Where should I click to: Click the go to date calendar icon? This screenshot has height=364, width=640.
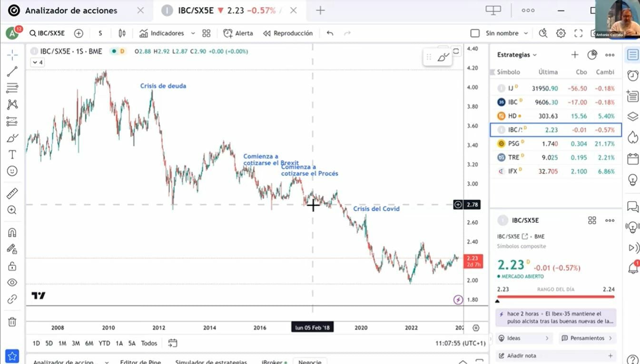pyautogui.click(x=173, y=343)
